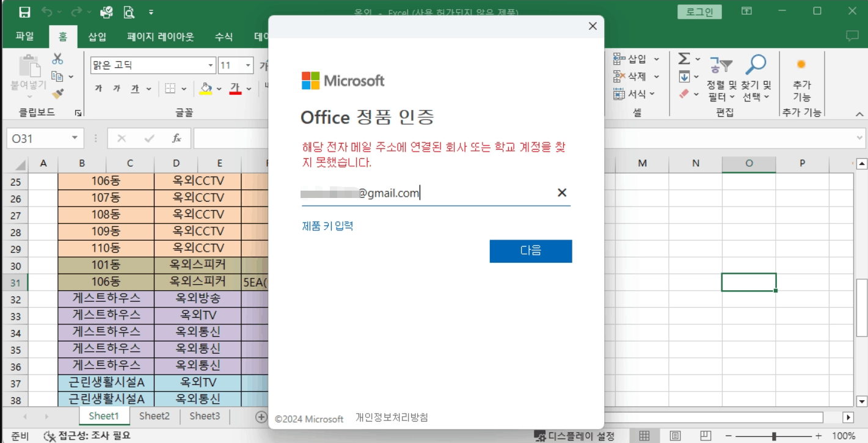This screenshot has height=443, width=868.
Task: Open font name 맑은 고딕 combo box
Action: coord(153,65)
